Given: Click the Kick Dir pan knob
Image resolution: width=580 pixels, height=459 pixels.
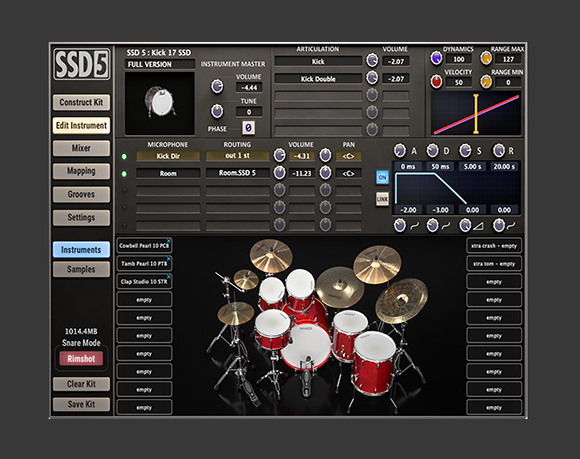Looking at the screenshot, I should [x=325, y=155].
